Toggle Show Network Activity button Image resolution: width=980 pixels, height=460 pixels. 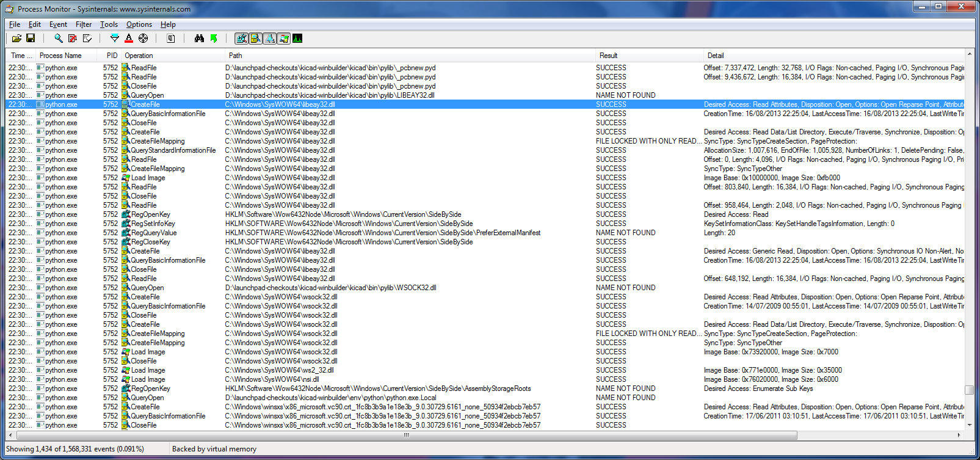(269, 38)
